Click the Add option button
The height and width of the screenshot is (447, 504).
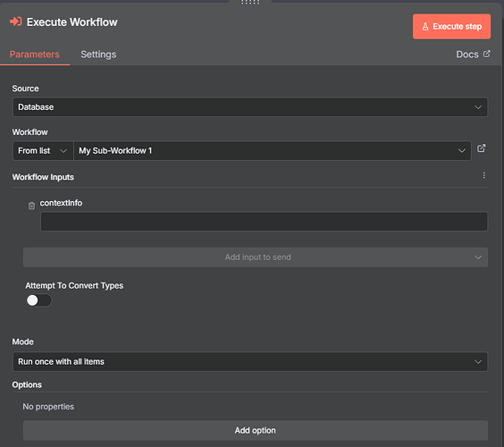256,430
